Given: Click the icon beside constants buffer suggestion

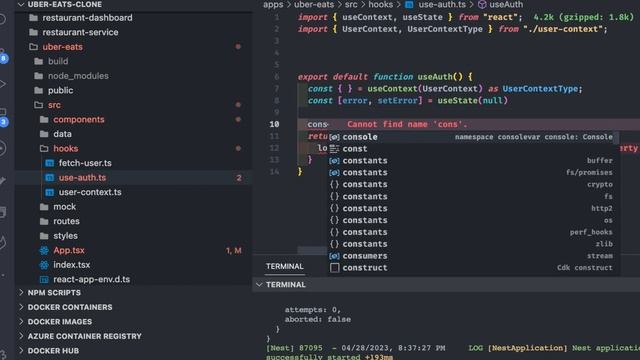Looking at the screenshot, I should pos(334,161).
